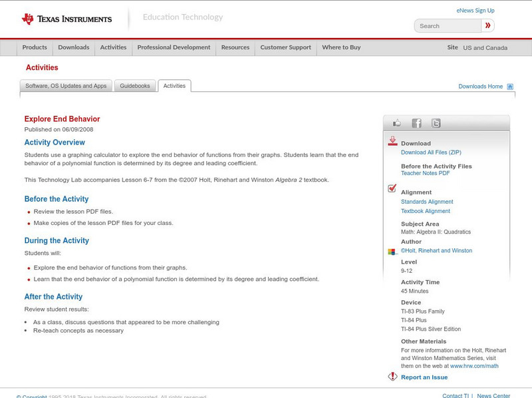The width and height of the screenshot is (532, 398).
Task: Click 'Math: Algebra II: Quadratics' subject text
Action: pyautogui.click(x=436, y=232)
